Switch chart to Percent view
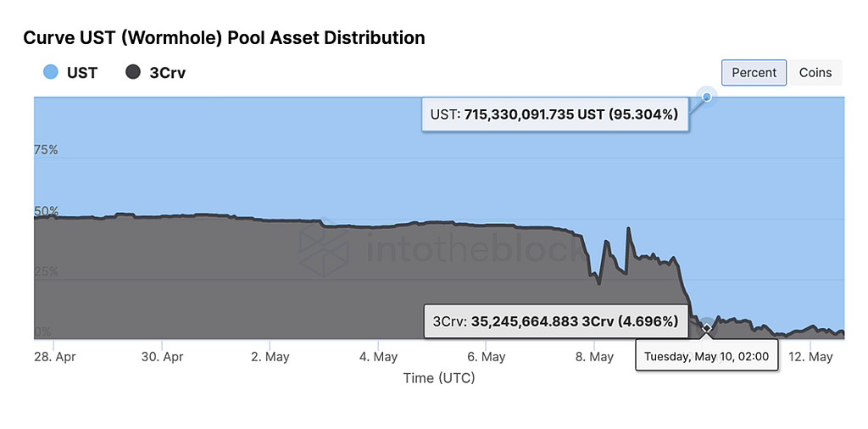The height and width of the screenshot is (429, 868). pos(754,72)
